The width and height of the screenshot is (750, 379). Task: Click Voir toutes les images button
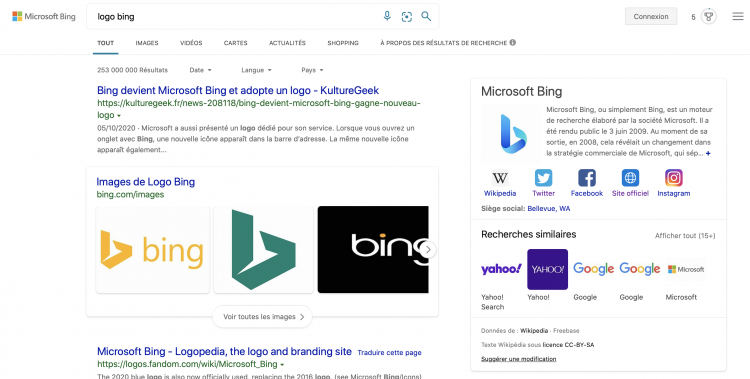click(x=263, y=317)
